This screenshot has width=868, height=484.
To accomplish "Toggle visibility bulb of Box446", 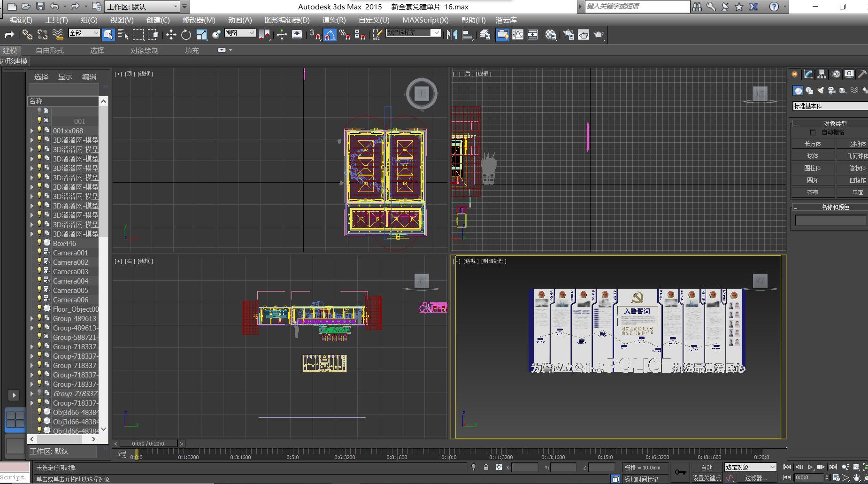I will [x=39, y=243].
